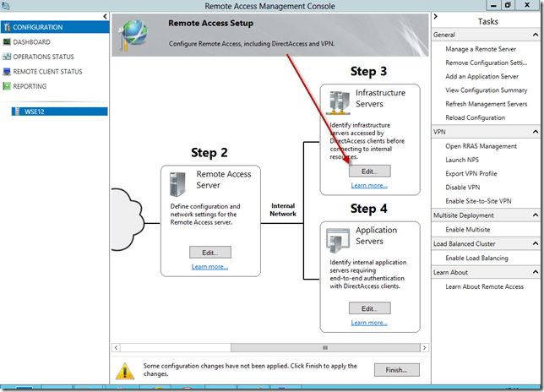
Task: Click Edit under Infrastructure Servers
Action: point(369,170)
